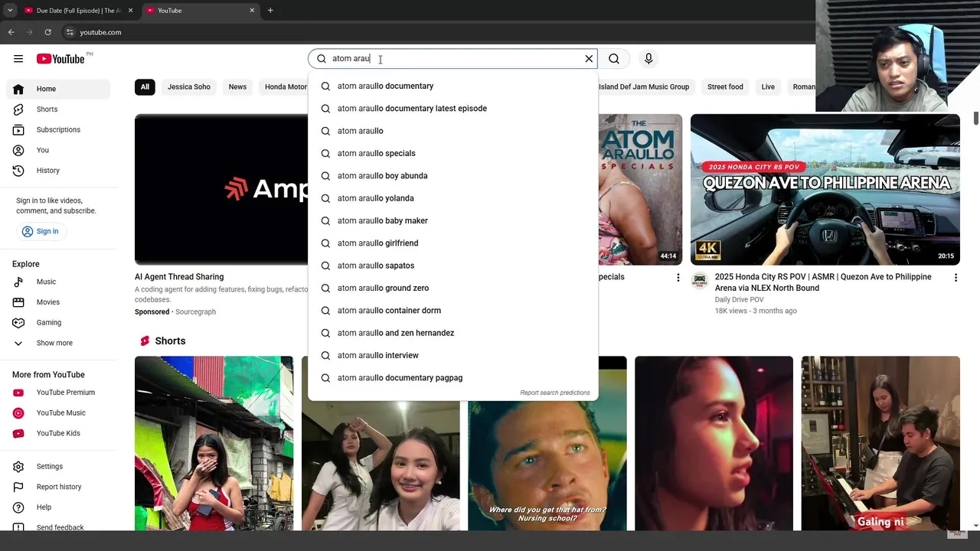The image size is (980, 551).
Task: Click the page vertical scrollbar
Action: pyautogui.click(x=975, y=118)
